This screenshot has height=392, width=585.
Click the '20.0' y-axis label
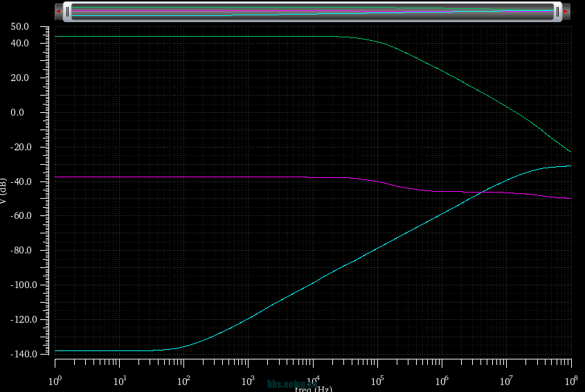[x=20, y=78]
